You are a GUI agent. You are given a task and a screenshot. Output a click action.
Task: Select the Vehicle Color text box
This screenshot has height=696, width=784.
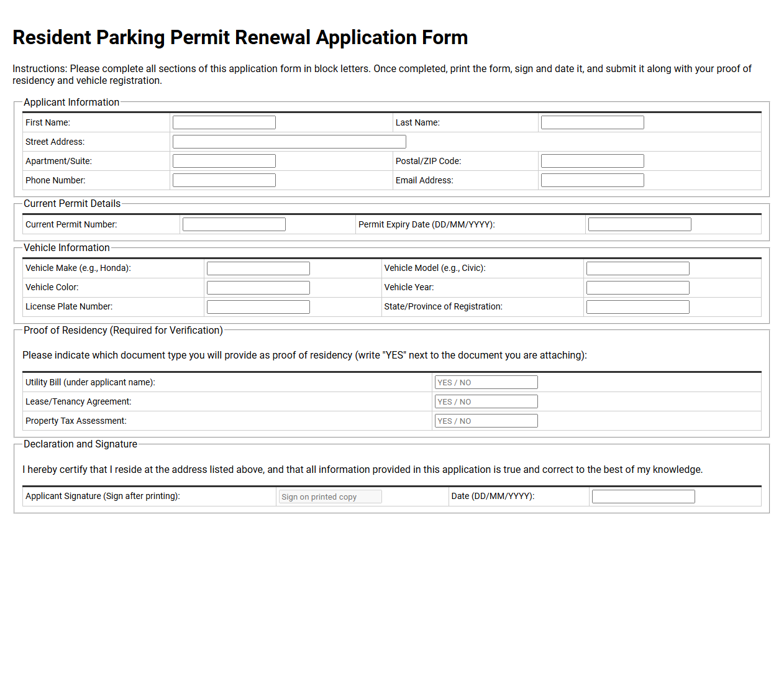258,288
